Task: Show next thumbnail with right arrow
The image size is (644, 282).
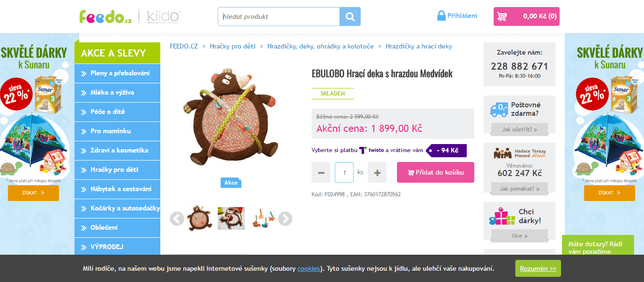Action: click(x=285, y=218)
